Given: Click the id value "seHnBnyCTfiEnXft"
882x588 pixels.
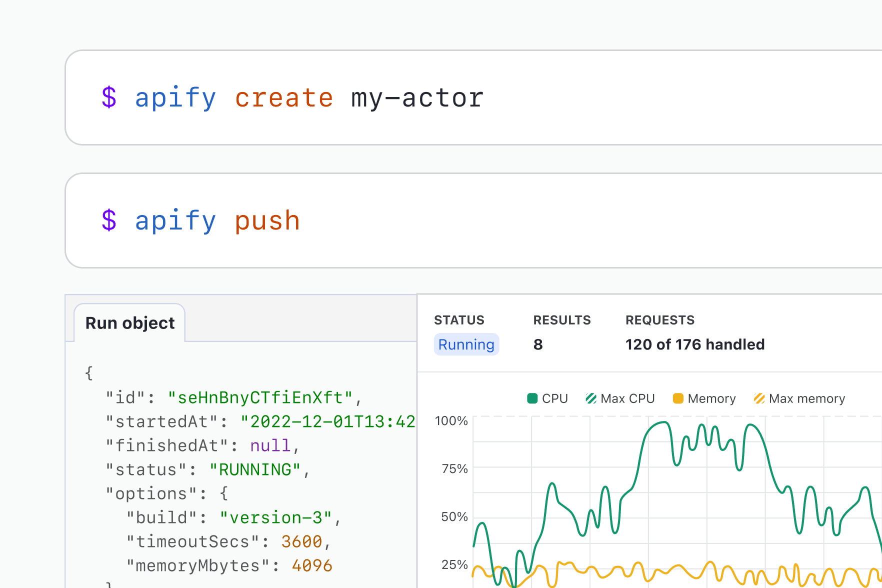Looking at the screenshot, I should click(260, 397).
